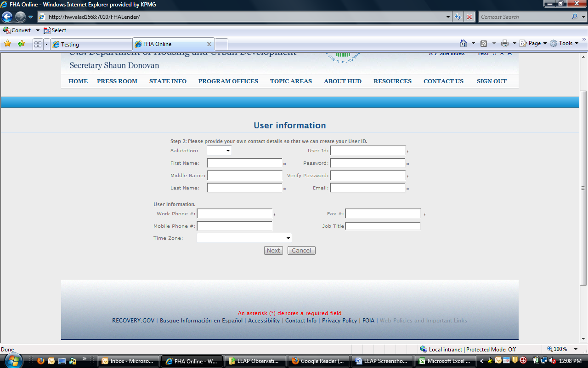
Task: Click the Next button
Action: tap(273, 251)
